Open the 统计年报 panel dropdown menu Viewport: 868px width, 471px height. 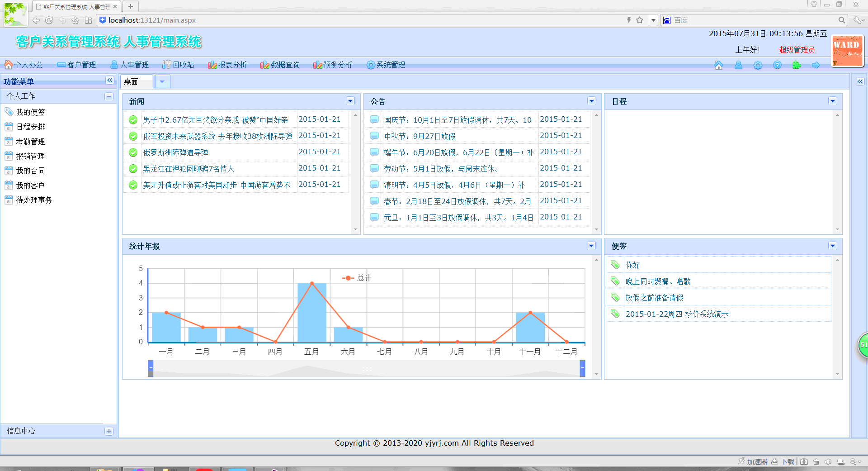(591, 246)
